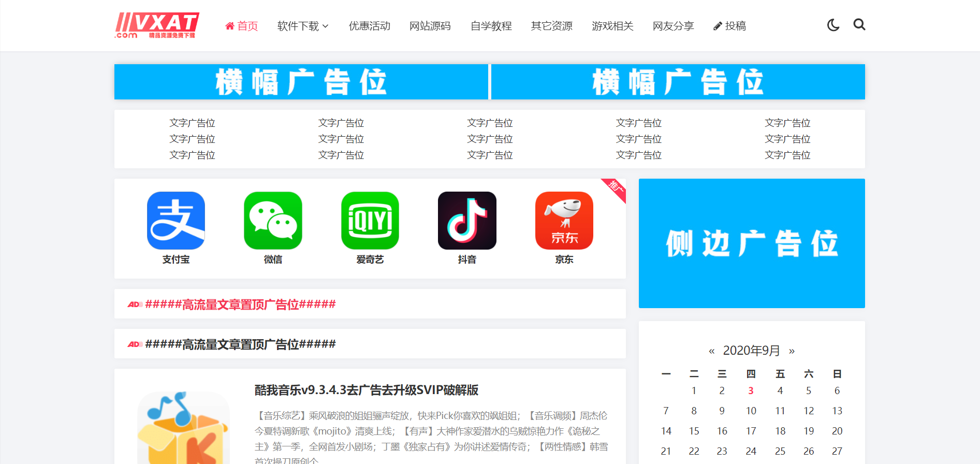980x464 pixels.
Task: Open the 抖音 TikTok app icon
Action: (x=467, y=221)
